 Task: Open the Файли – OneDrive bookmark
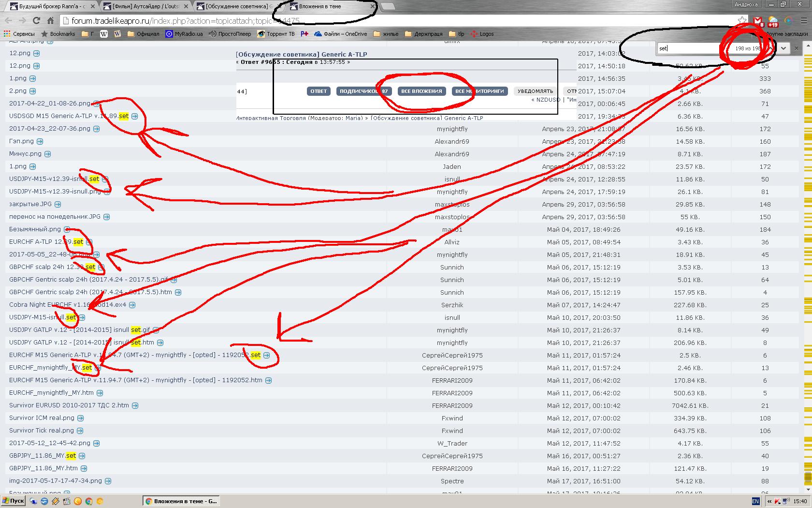click(341, 34)
